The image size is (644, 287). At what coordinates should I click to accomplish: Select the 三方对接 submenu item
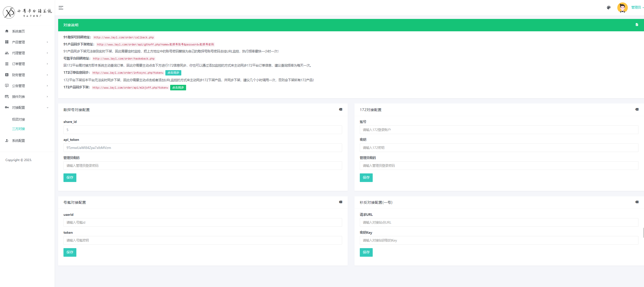point(18,129)
